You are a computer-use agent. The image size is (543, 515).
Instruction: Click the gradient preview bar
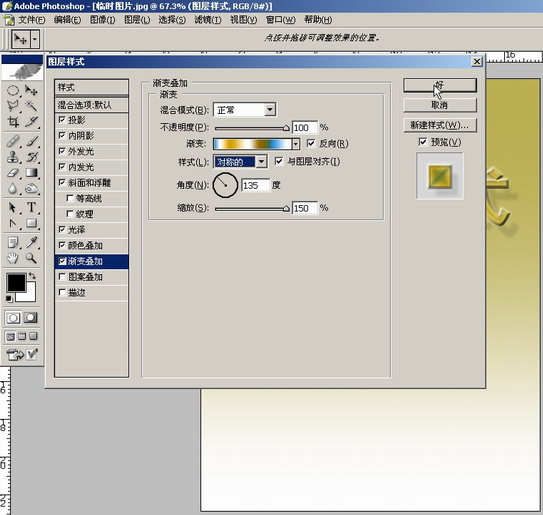[252, 144]
